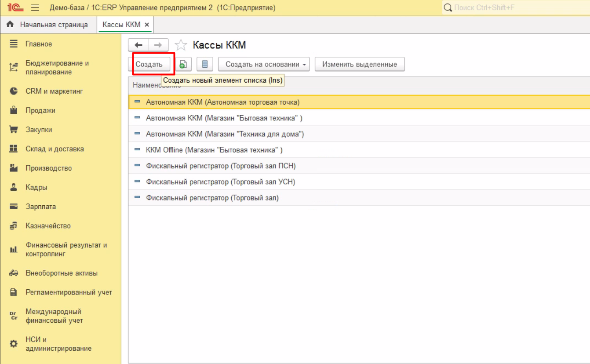
Task: Open the hamburger main menu icon
Action: [x=35, y=8]
